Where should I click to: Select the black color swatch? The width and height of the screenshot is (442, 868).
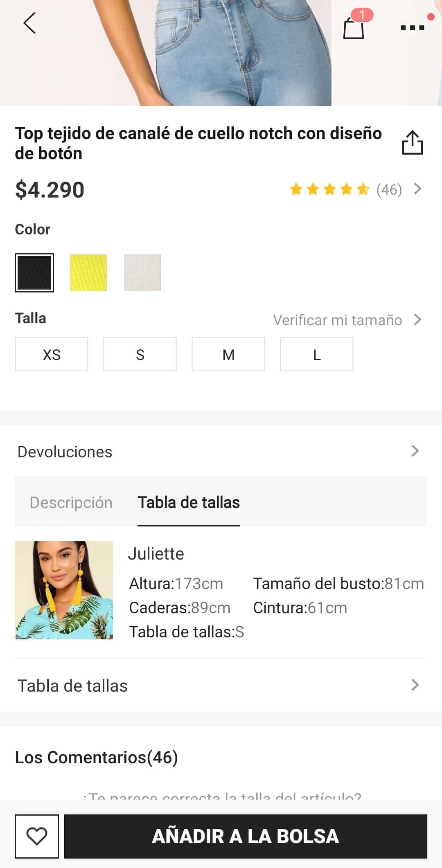34,273
